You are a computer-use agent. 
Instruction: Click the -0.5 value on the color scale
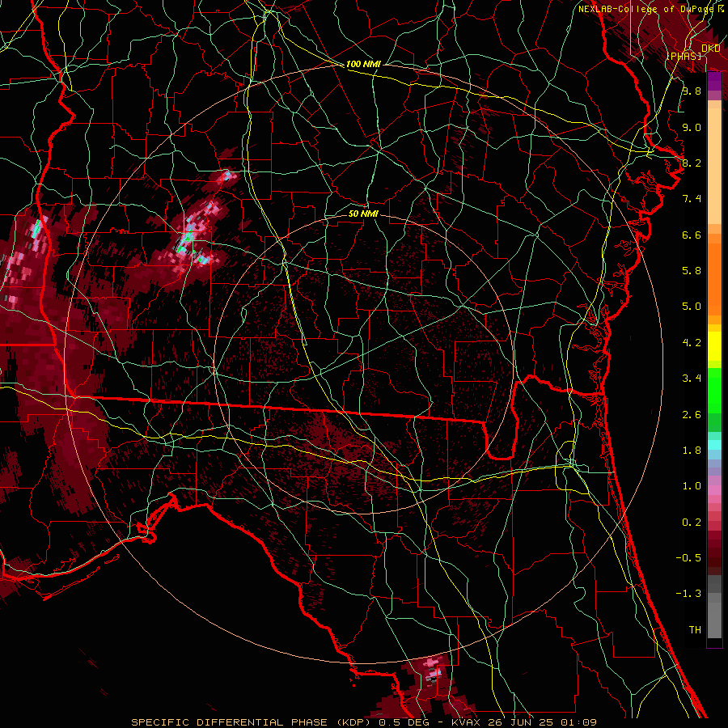(688, 558)
